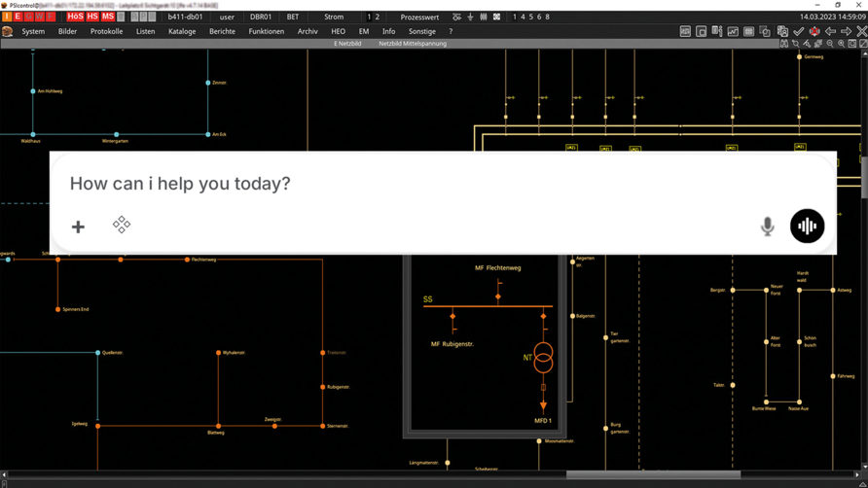
Task: Open the Archiv menu
Action: click(x=307, y=31)
